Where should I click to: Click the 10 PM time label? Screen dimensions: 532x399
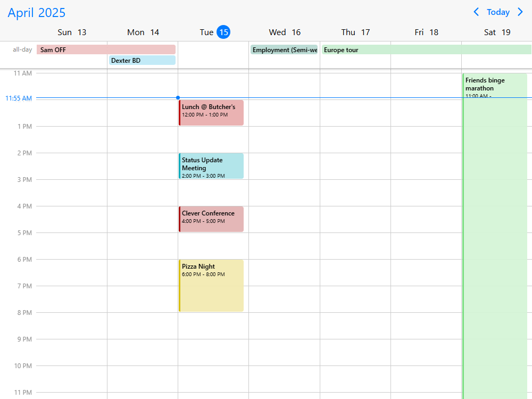(x=23, y=366)
